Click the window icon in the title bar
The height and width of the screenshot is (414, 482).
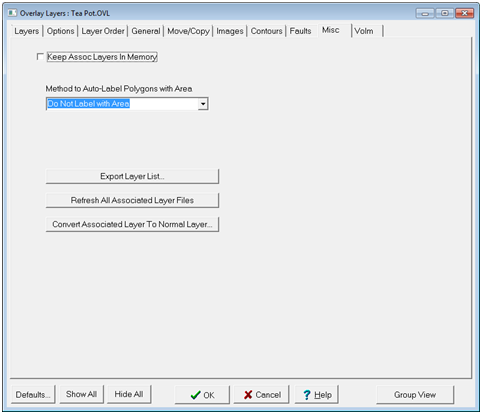(12, 13)
